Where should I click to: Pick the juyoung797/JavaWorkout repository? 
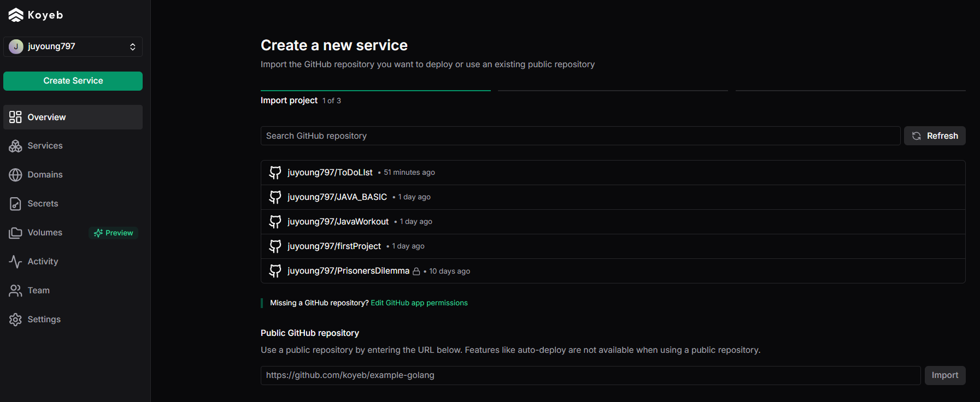click(x=613, y=222)
